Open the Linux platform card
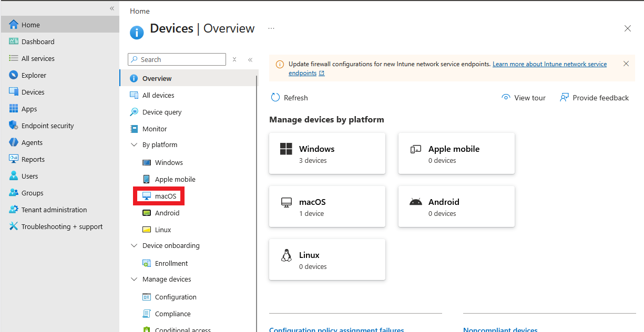 pyautogui.click(x=327, y=260)
